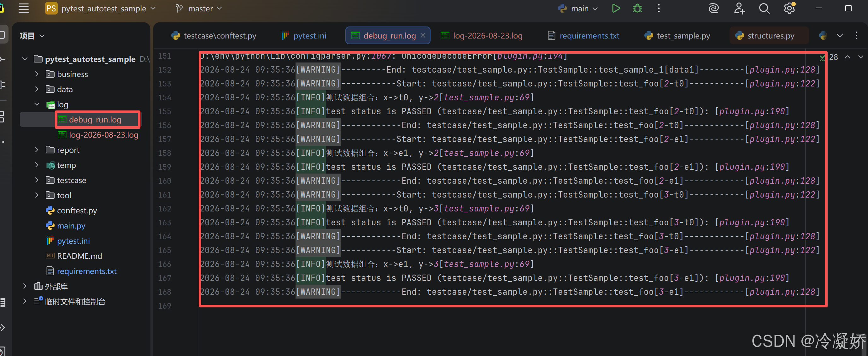868x356 pixels.
Task: Open IDE settings gear
Action: point(789,9)
